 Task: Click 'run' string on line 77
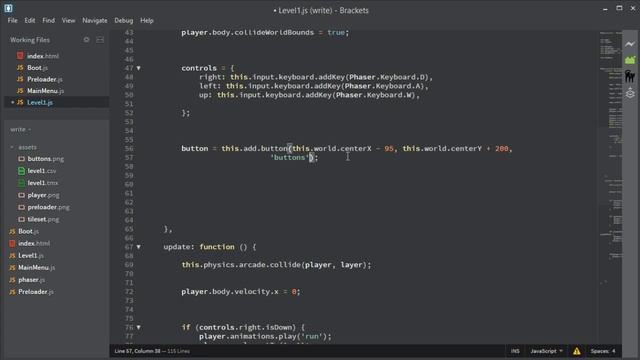pos(312,336)
